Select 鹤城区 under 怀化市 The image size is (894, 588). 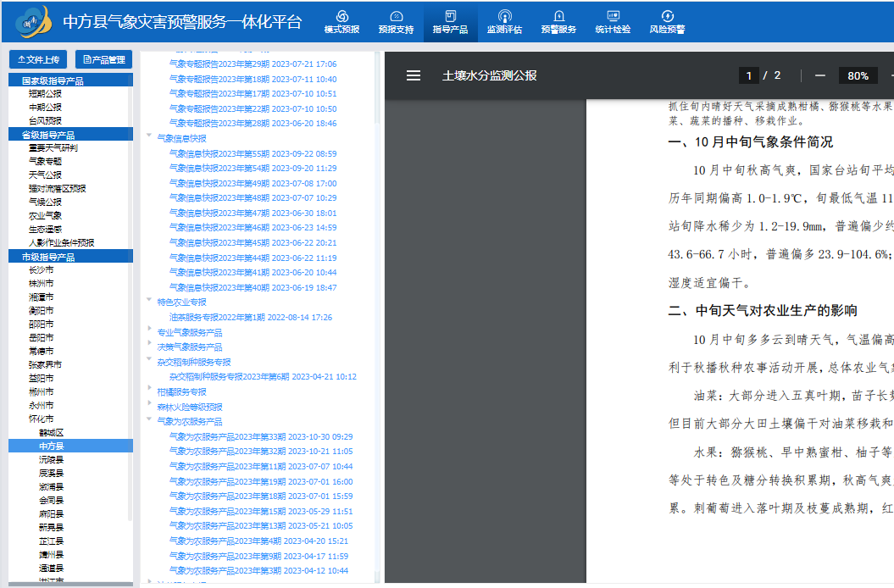[x=52, y=433]
